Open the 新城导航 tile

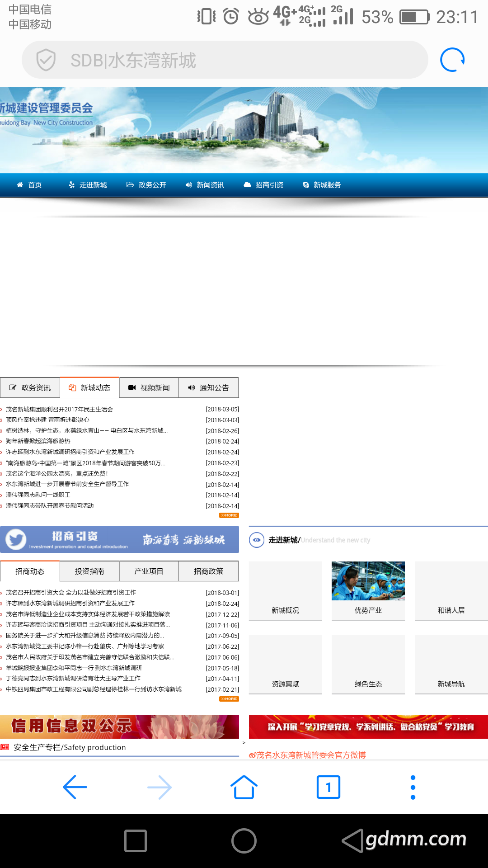[451, 665]
